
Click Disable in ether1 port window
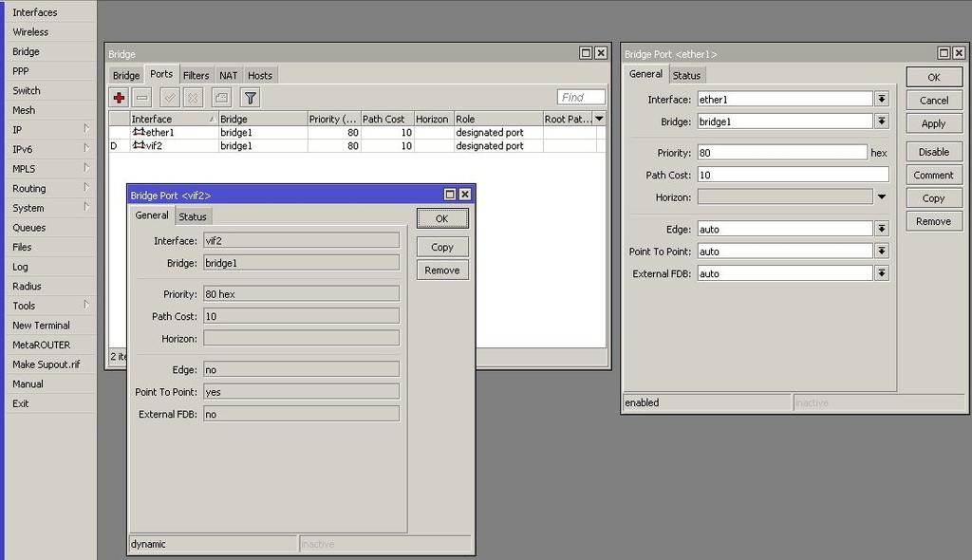pos(934,152)
